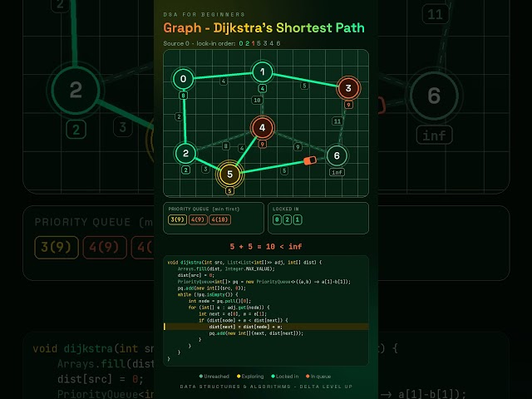Click the large blurred node 6 in background
The image size is (532, 399).
coord(434,96)
